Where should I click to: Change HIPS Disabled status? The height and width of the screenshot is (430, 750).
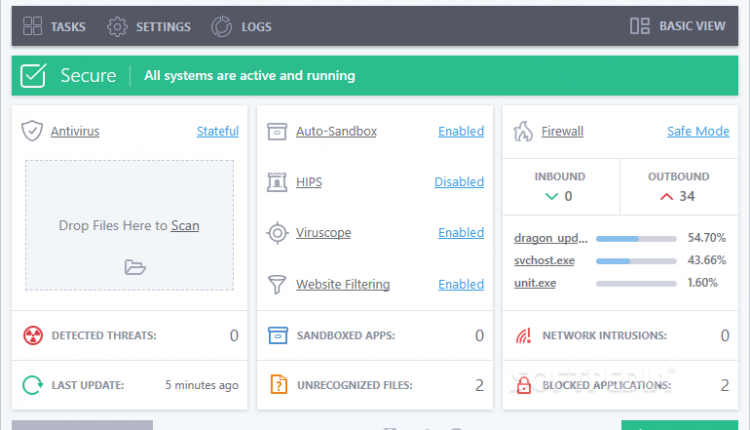point(459,182)
